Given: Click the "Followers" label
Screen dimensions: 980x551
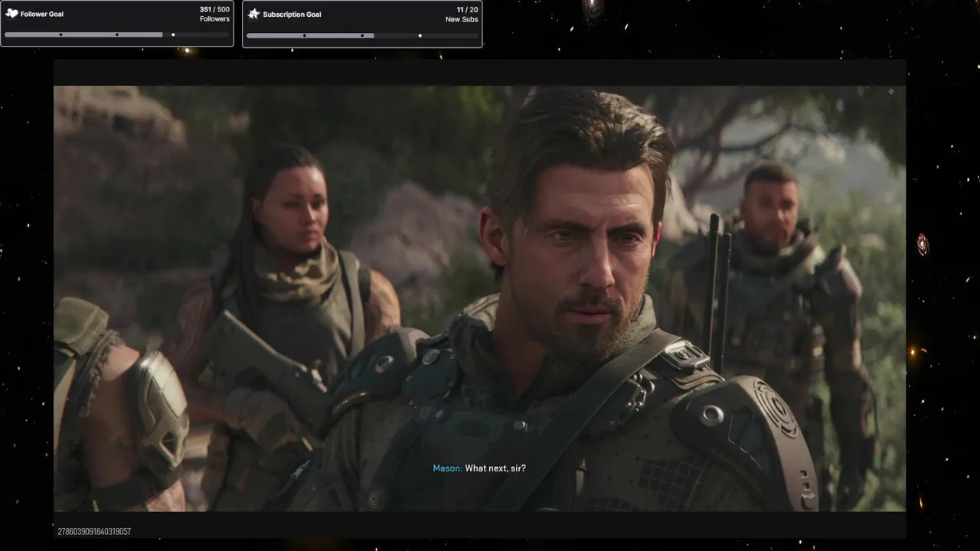Looking at the screenshot, I should coord(214,19).
